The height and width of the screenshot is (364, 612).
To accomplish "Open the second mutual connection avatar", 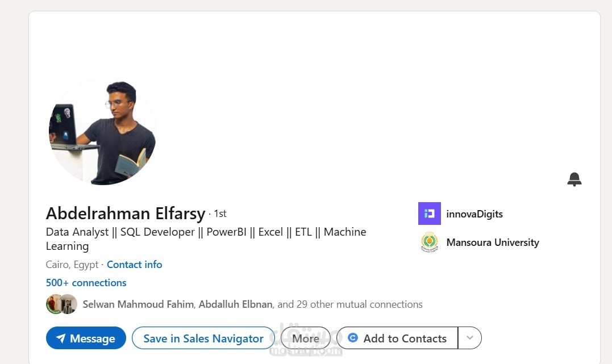I will 69,304.
